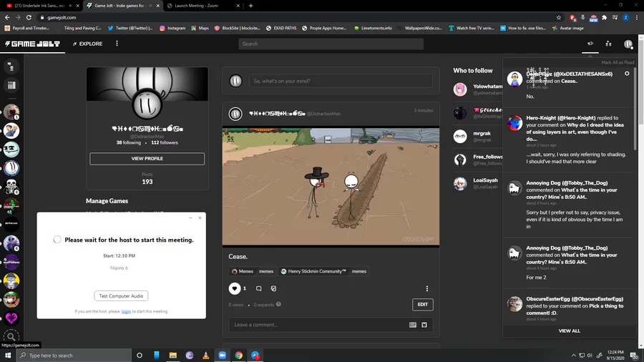Screen dimensions: 644x362
Task: Click the EDIT button on the post
Action: click(423, 305)
